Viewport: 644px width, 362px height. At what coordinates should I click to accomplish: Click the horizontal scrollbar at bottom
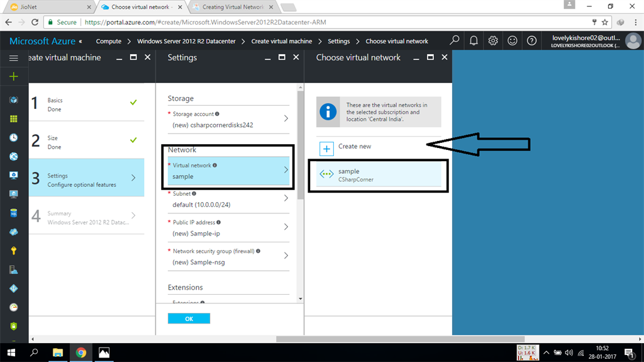pyautogui.click(x=400, y=339)
